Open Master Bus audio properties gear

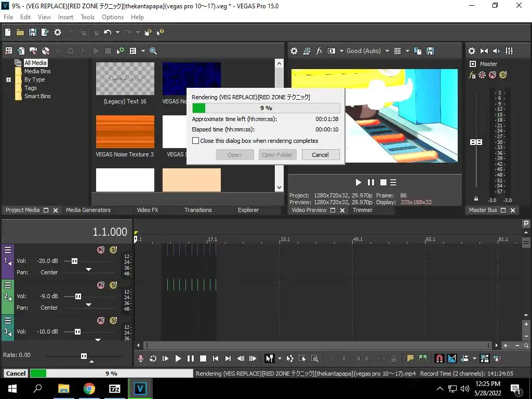(472, 51)
